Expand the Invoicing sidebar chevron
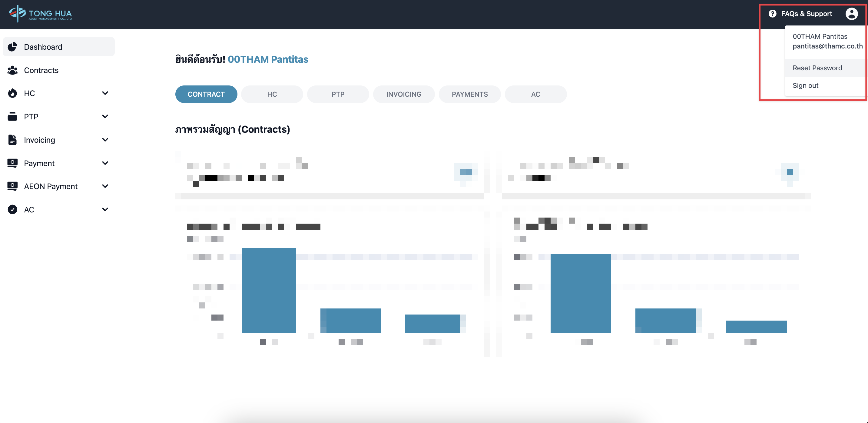The image size is (868, 423). coord(105,140)
